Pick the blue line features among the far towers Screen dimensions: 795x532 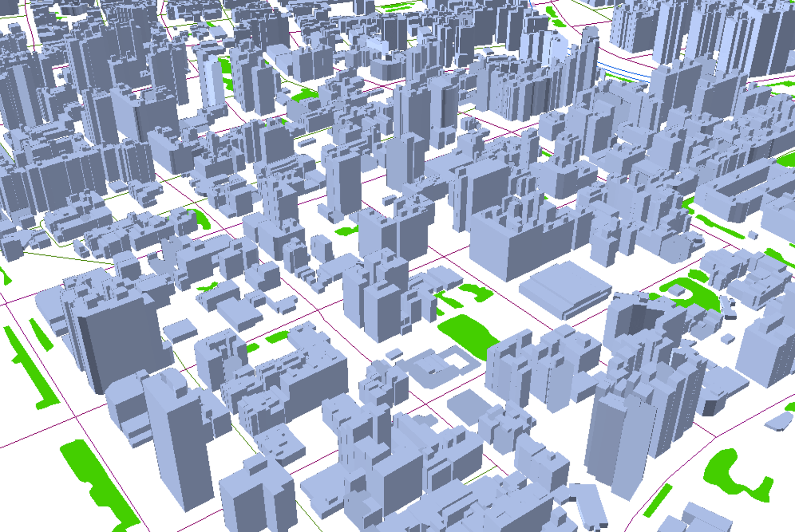[x=623, y=71]
